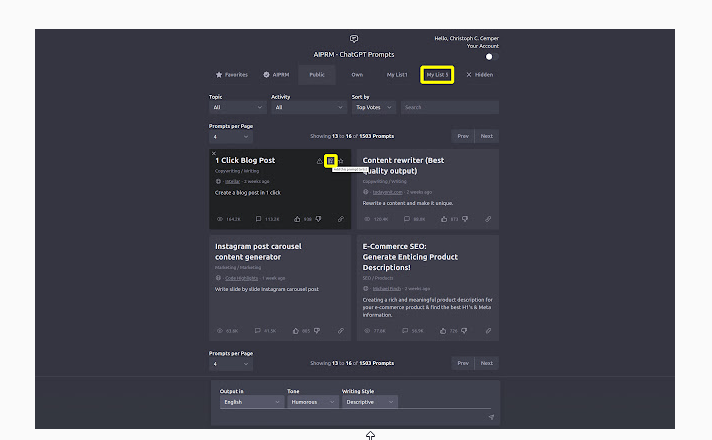Click comments icon on Instagram carousel card
The width and height of the screenshot is (712, 440).
coord(257,331)
